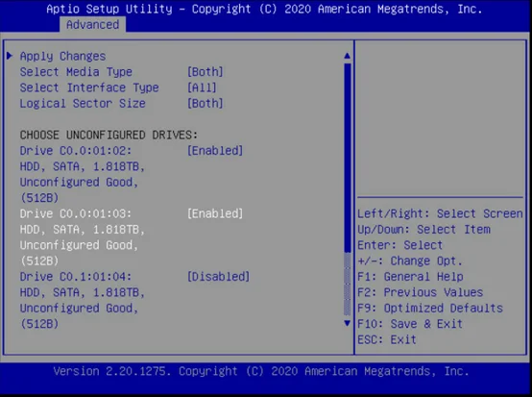Select the Select Interface Type label

(x=89, y=87)
